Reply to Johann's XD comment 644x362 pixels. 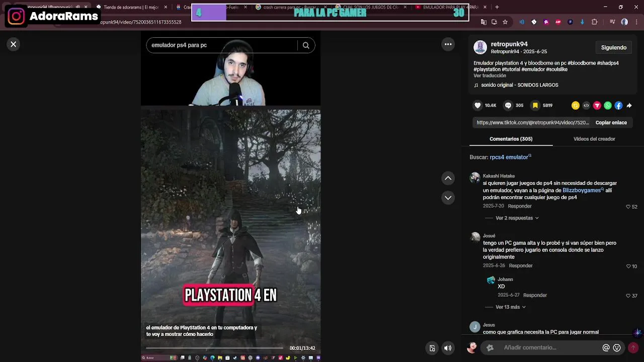pyautogui.click(x=535, y=295)
